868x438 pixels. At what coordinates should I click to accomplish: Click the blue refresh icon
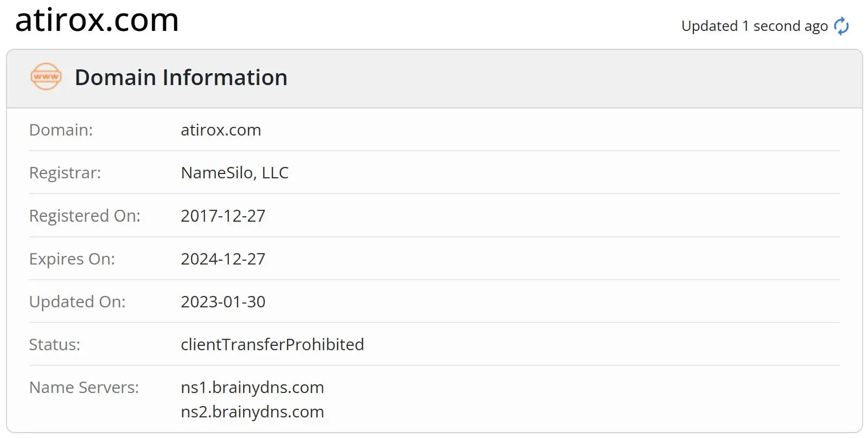[x=841, y=26]
